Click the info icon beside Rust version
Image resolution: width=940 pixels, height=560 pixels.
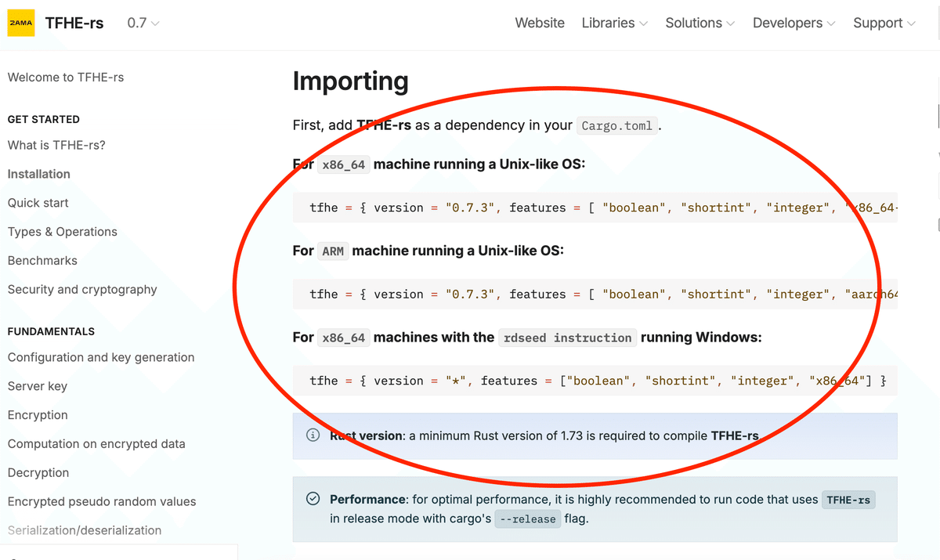click(313, 435)
